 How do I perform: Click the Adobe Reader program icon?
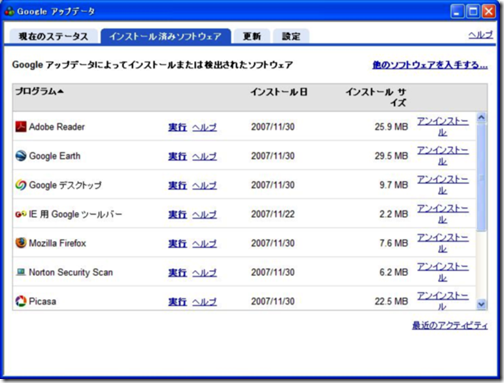coord(21,127)
